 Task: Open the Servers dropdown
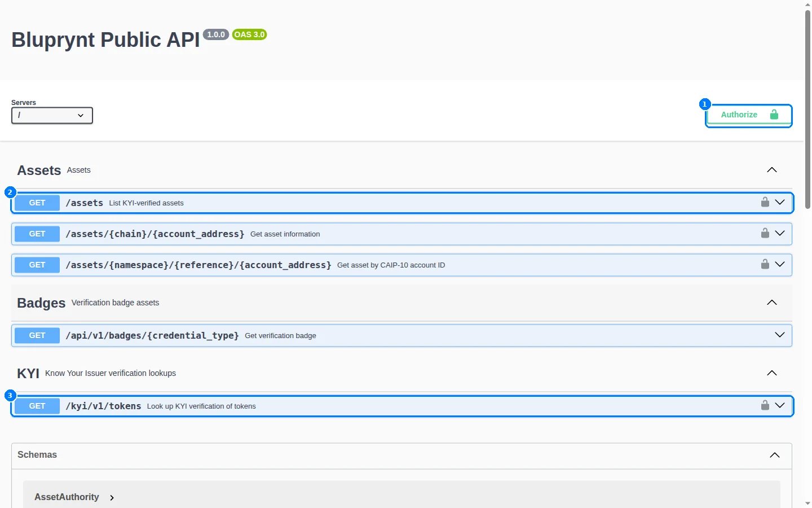52,115
